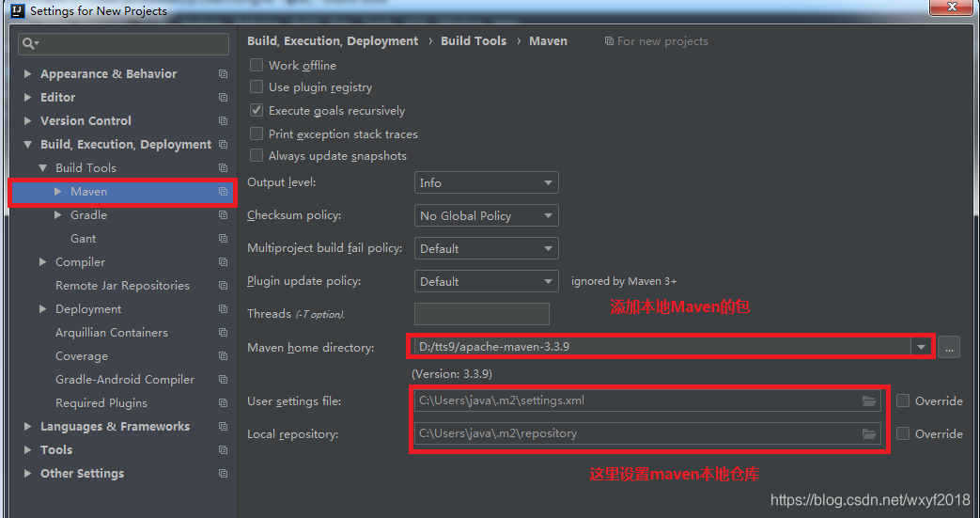980x518 pixels.
Task: Click the User settings file path field
Action: point(647,401)
